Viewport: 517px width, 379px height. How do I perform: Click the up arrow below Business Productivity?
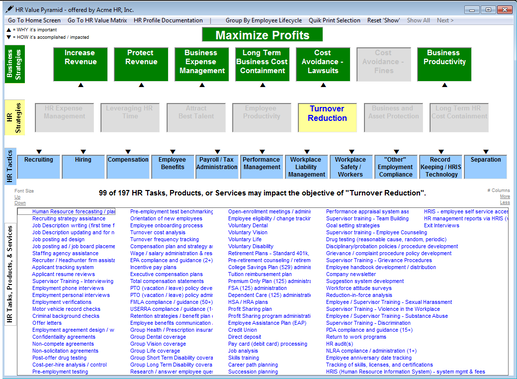pos(444,85)
